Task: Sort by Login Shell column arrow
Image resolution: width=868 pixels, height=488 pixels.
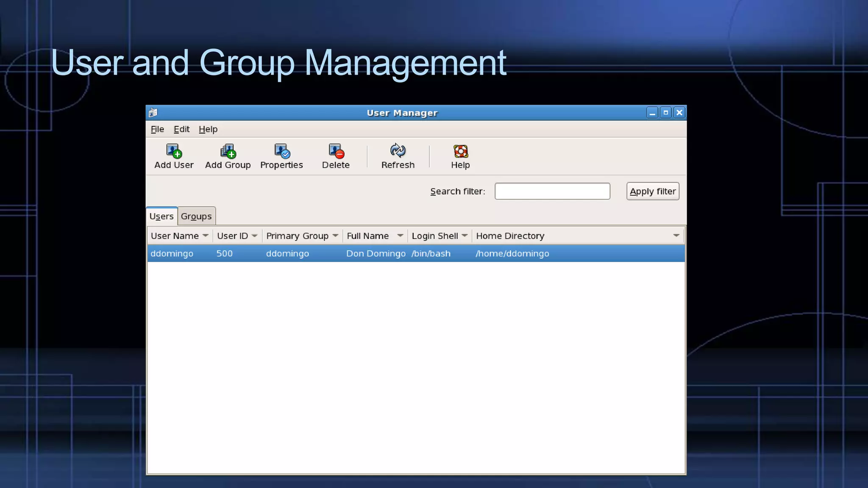Action: click(x=465, y=236)
